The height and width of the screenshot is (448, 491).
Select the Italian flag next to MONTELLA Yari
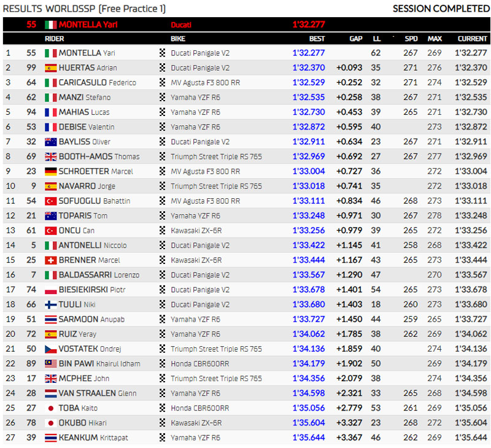coord(50,53)
